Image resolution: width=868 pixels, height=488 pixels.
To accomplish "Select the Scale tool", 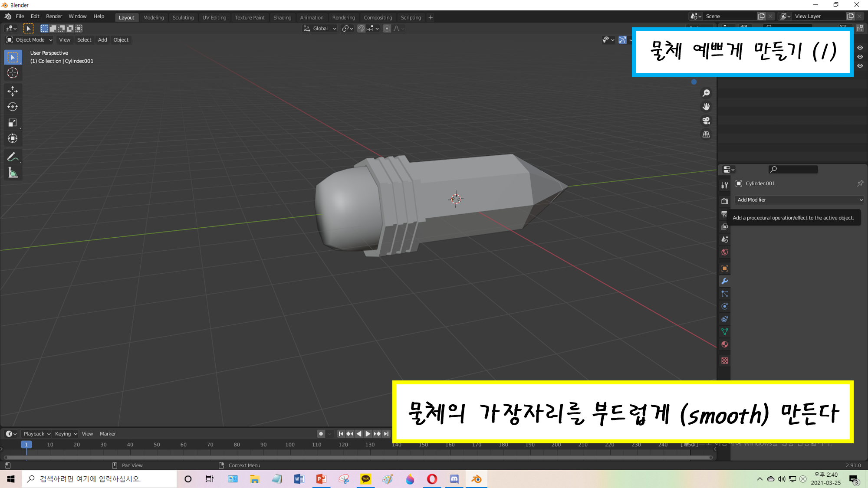I will click(x=13, y=123).
